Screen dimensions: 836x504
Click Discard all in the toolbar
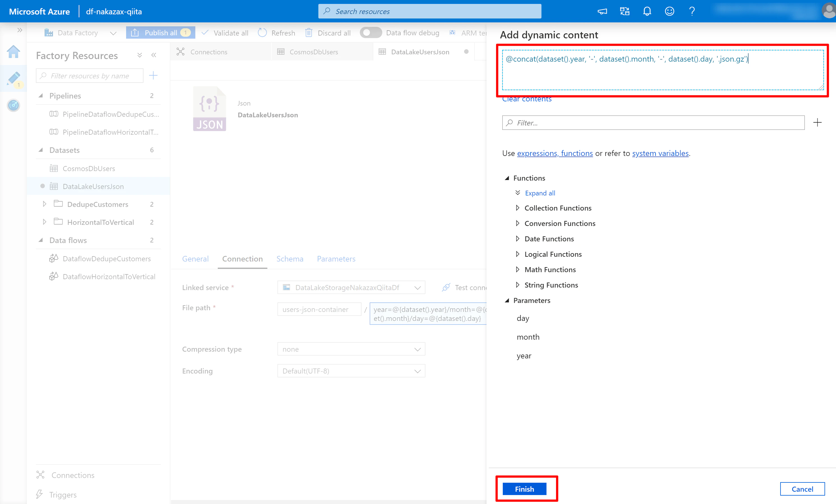point(328,33)
